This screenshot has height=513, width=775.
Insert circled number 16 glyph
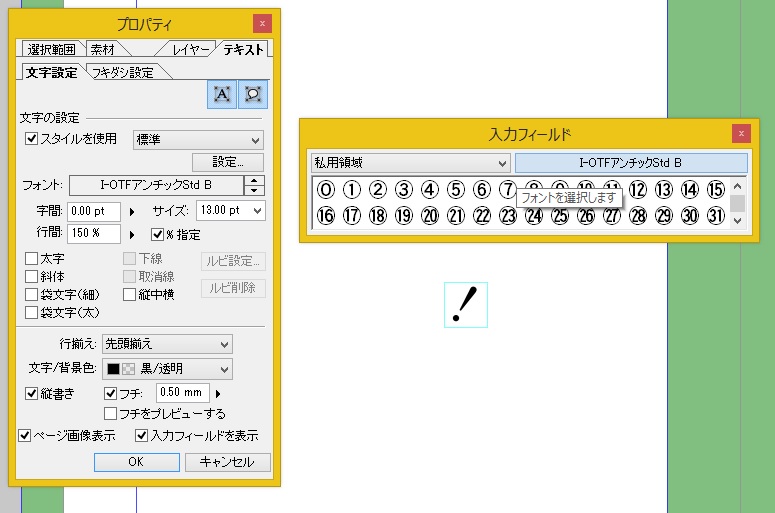pyautogui.click(x=326, y=216)
